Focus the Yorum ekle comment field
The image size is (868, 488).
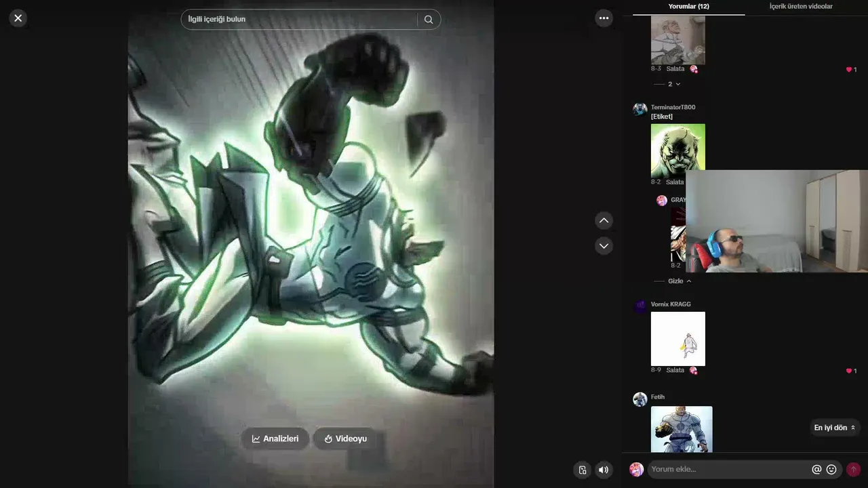pyautogui.click(x=729, y=469)
